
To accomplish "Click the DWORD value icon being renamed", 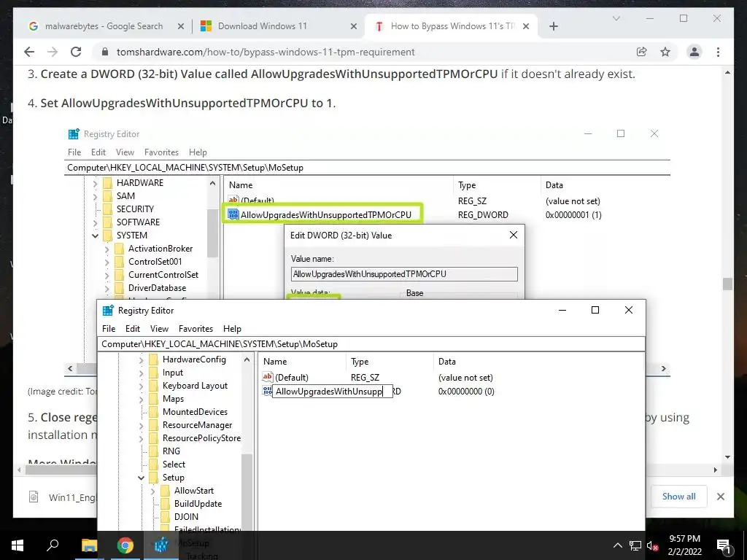I will pyautogui.click(x=267, y=391).
